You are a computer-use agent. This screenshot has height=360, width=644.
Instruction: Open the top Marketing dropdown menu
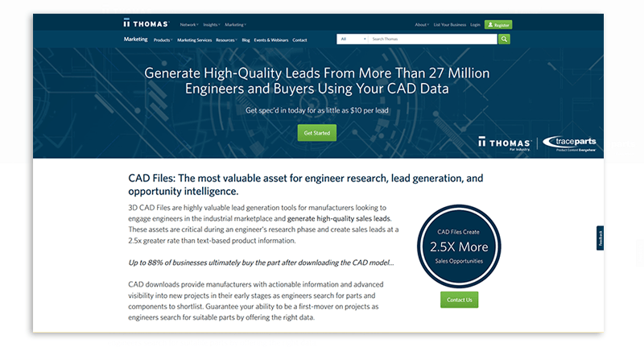coord(235,25)
